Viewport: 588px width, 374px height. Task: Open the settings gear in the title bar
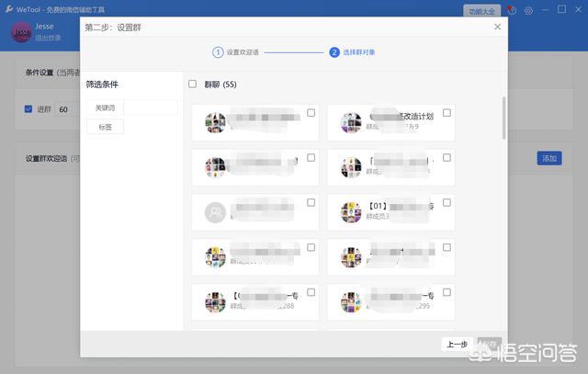pyautogui.click(x=528, y=11)
